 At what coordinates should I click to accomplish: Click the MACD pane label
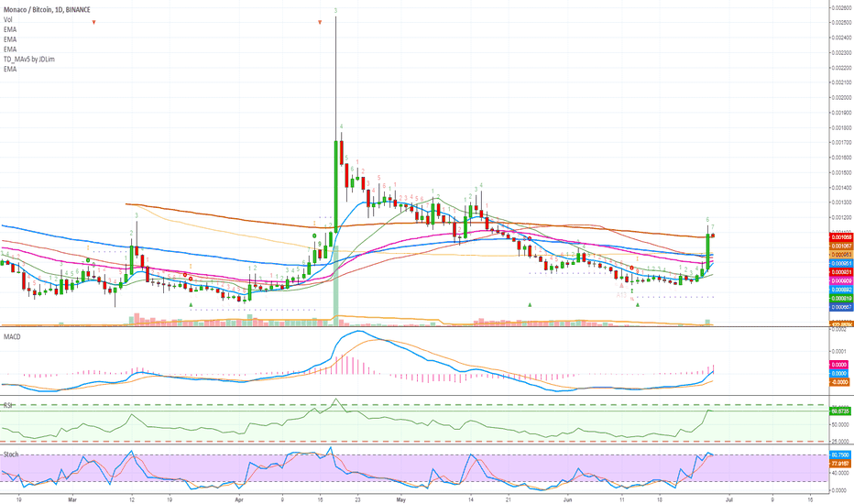[x=12, y=336]
